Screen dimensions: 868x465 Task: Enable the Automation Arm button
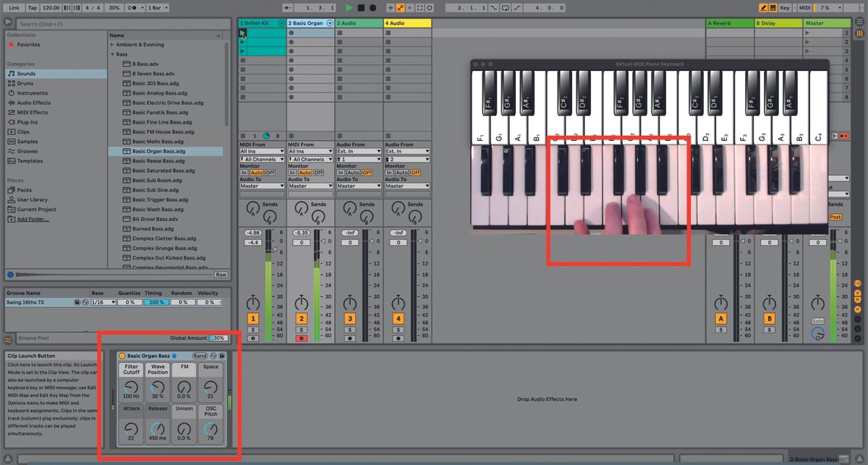(400, 7)
